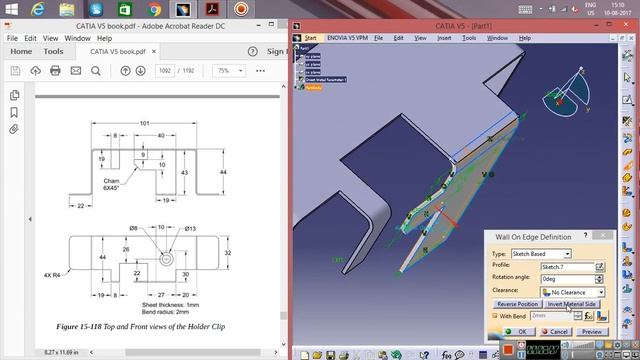Click the Rotation angle field showing 0deg
Image resolution: width=640 pixels, height=360 pixels.
(x=567, y=279)
